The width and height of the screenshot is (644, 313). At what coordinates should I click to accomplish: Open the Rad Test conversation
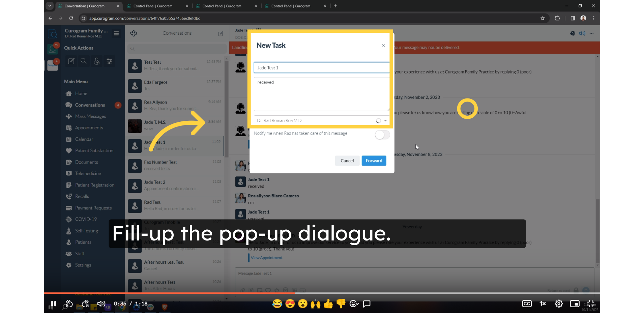(175, 205)
